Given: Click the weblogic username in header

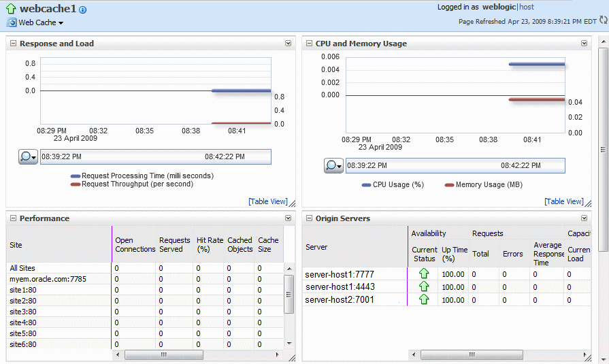Looking at the screenshot, I should click(x=499, y=7).
